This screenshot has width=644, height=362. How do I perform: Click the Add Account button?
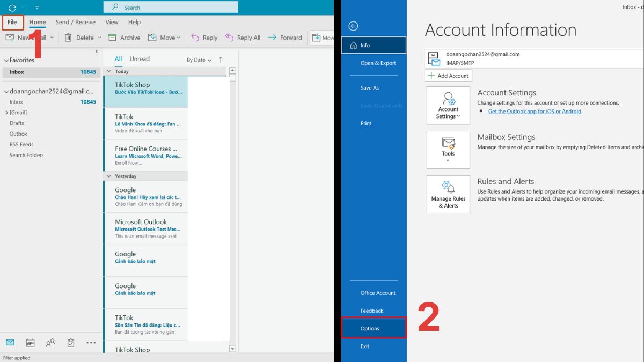[448, 76]
